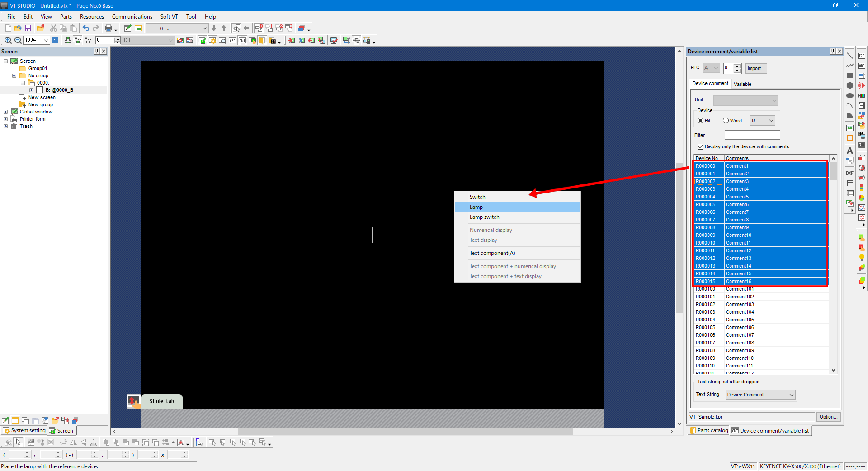This screenshot has height=471, width=868.
Task: Choose Lamp switch from the popup menu
Action: click(484, 217)
